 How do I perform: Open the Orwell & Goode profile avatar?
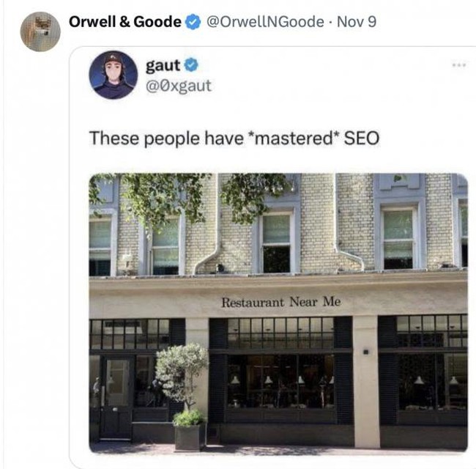40,32
